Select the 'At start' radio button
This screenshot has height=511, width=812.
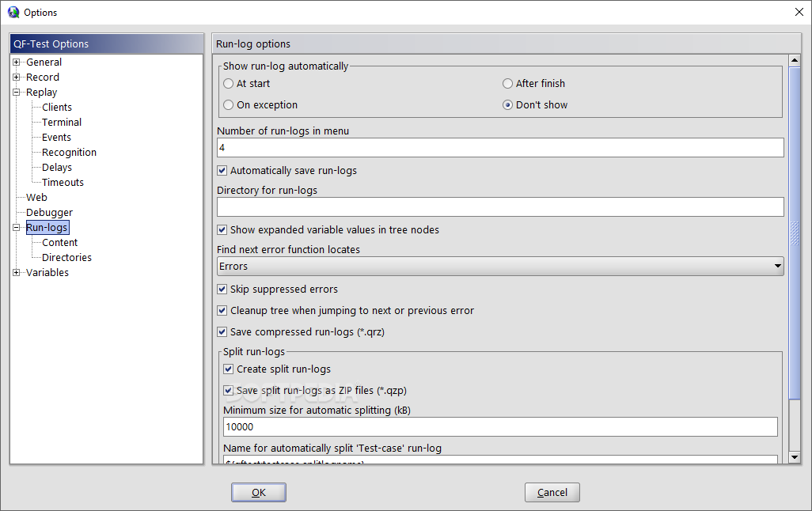pyautogui.click(x=229, y=83)
